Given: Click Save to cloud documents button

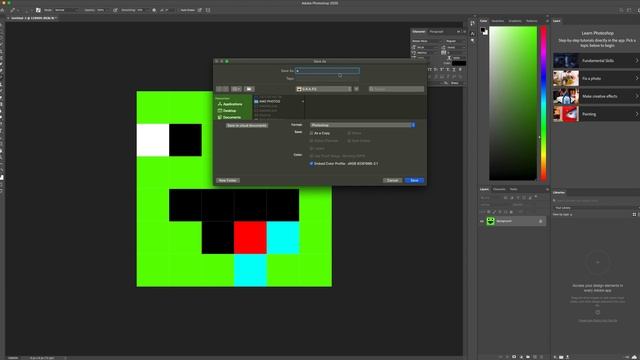Looking at the screenshot, I should tap(247, 125).
